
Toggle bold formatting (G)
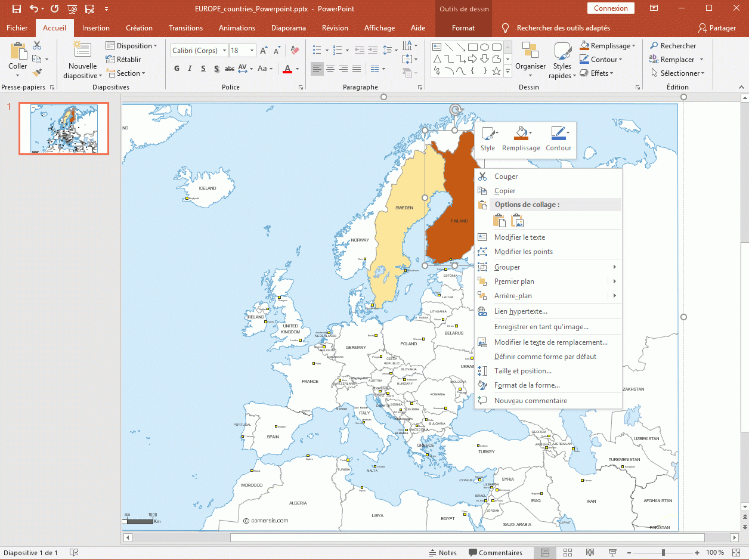[177, 69]
